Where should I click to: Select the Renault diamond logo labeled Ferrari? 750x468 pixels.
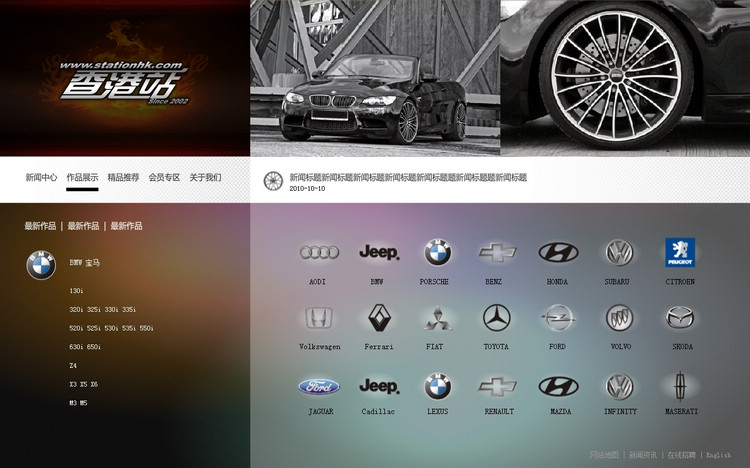pyautogui.click(x=379, y=318)
